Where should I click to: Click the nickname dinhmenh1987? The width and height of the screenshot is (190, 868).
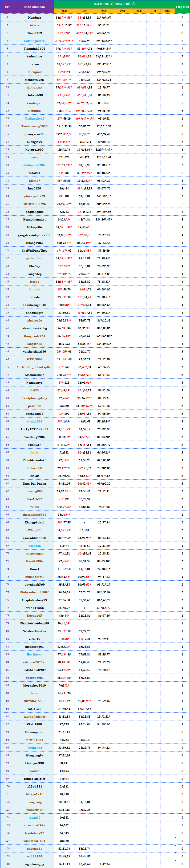pyautogui.click(x=34, y=165)
